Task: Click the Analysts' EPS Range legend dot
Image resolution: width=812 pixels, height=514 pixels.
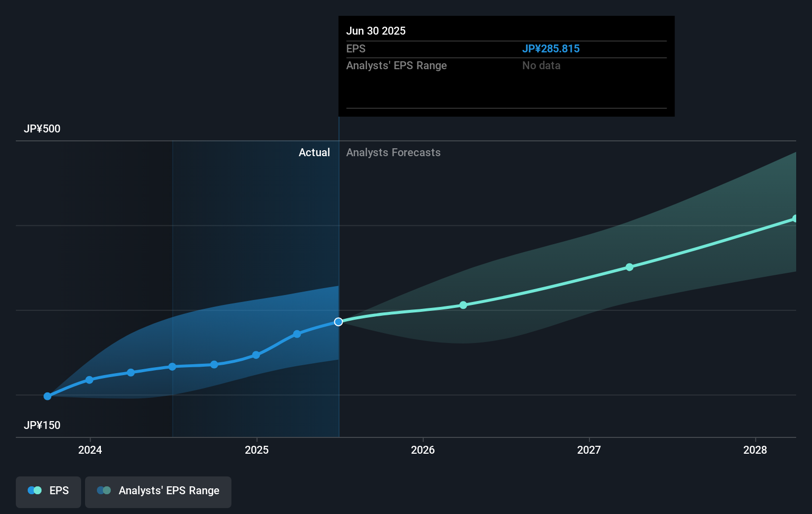Action: click(103, 490)
